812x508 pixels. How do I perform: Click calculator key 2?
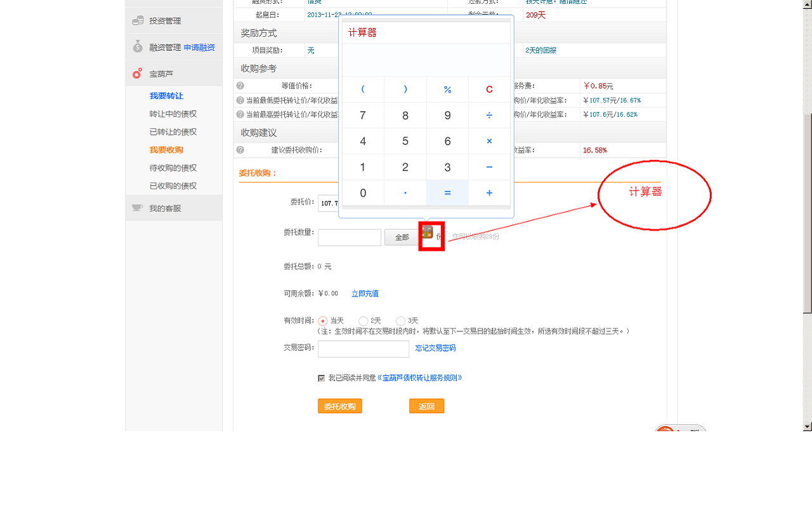point(405,168)
